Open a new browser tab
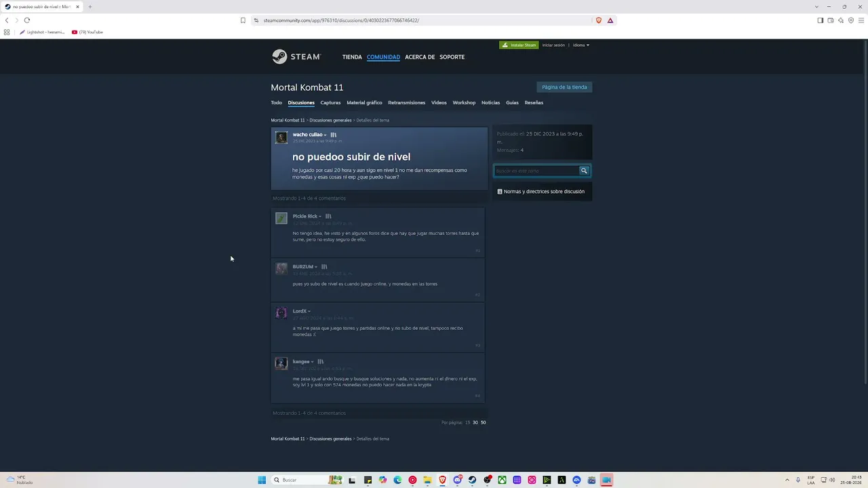 [x=90, y=7]
